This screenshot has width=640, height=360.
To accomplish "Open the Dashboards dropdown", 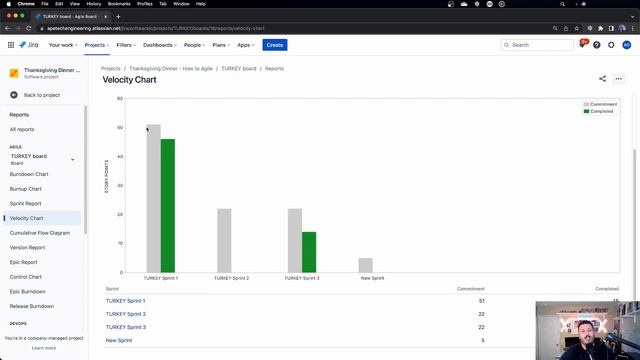I will pyautogui.click(x=160, y=45).
